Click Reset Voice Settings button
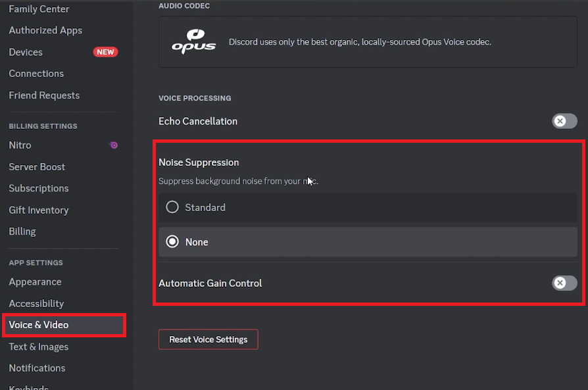588x390 pixels. [208, 339]
